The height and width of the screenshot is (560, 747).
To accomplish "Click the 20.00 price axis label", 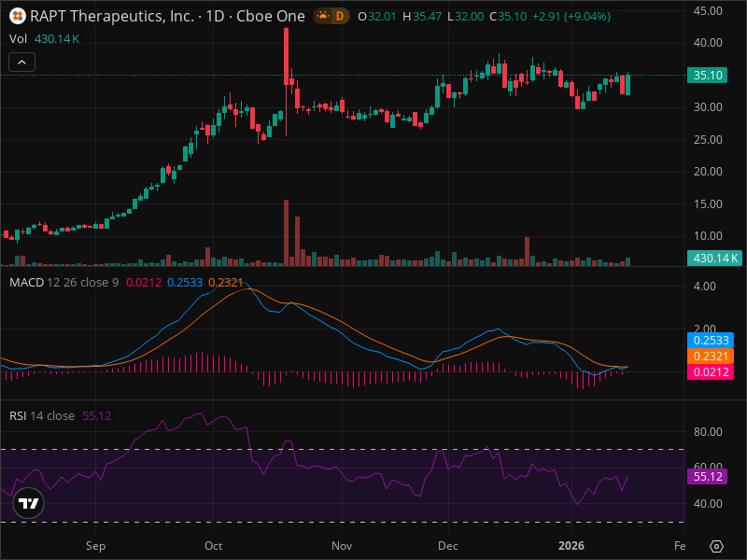I will [x=708, y=172].
